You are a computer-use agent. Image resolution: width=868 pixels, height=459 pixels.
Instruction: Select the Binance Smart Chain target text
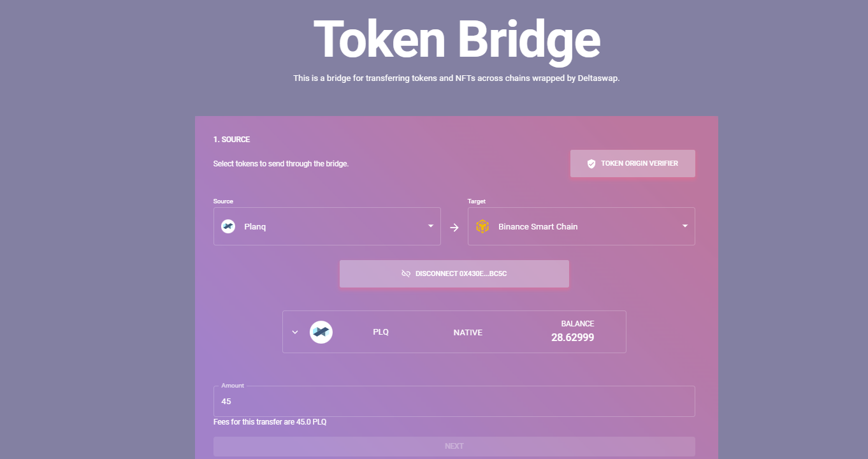point(538,227)
